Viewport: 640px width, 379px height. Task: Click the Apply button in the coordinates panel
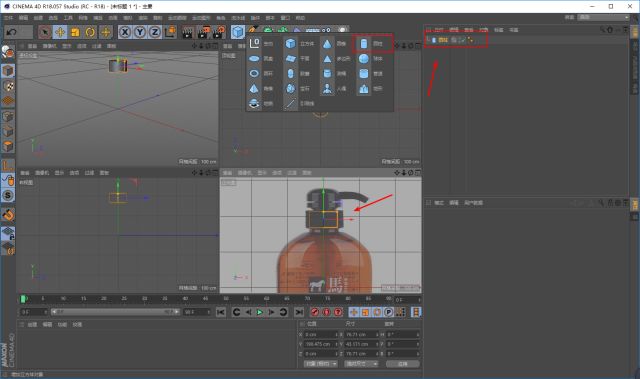pos(402,363)
